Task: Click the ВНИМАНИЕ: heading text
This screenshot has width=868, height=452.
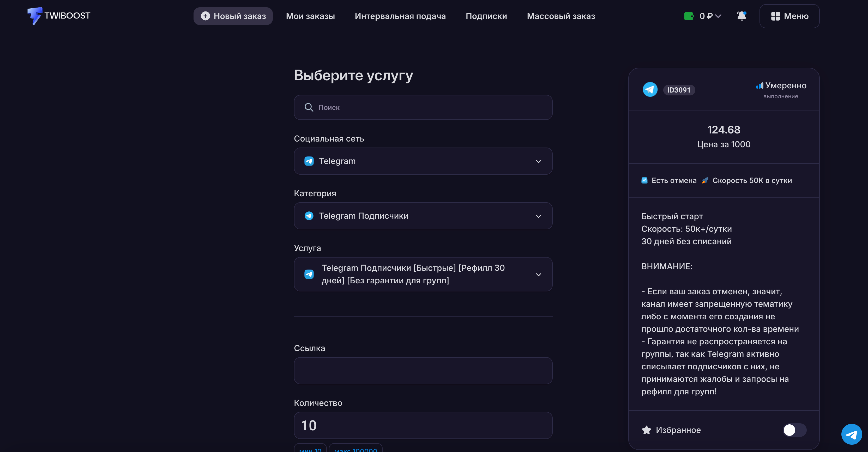Action: coord(666,266)
